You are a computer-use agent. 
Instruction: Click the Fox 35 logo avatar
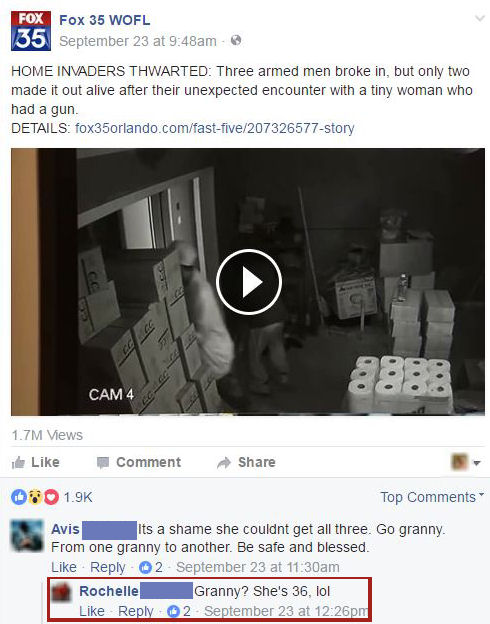click(x=31, y=31)
